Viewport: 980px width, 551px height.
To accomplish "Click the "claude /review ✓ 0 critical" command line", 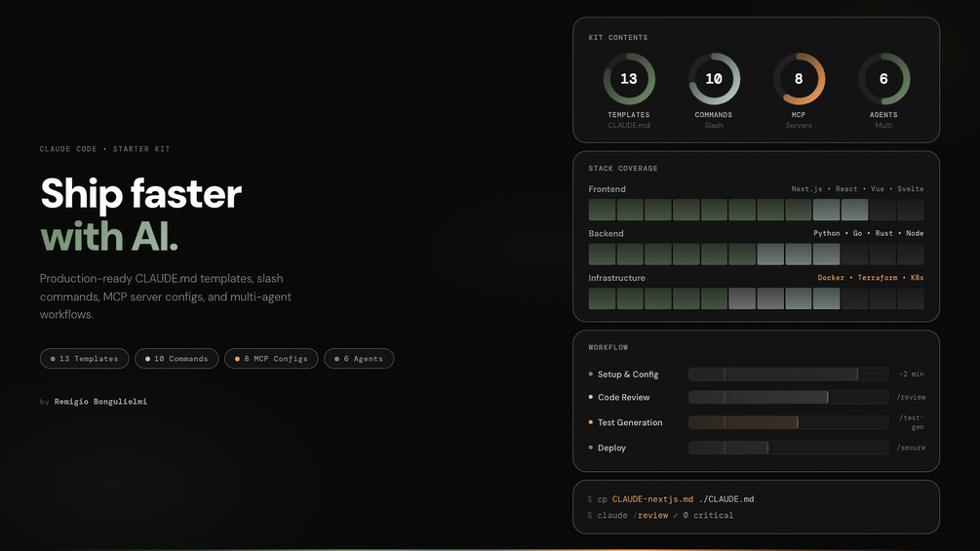I will coord(660,515).
